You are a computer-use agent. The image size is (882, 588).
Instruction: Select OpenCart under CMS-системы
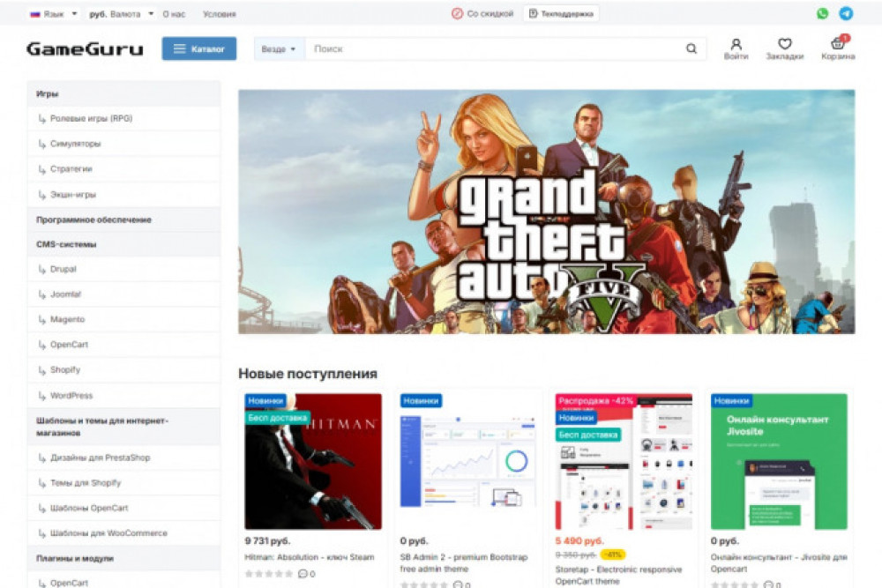[123, 345]
